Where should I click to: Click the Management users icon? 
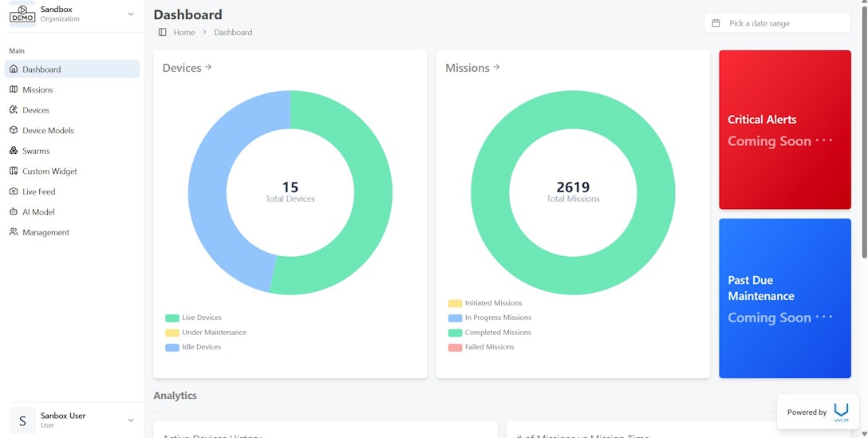click(14, 232)
